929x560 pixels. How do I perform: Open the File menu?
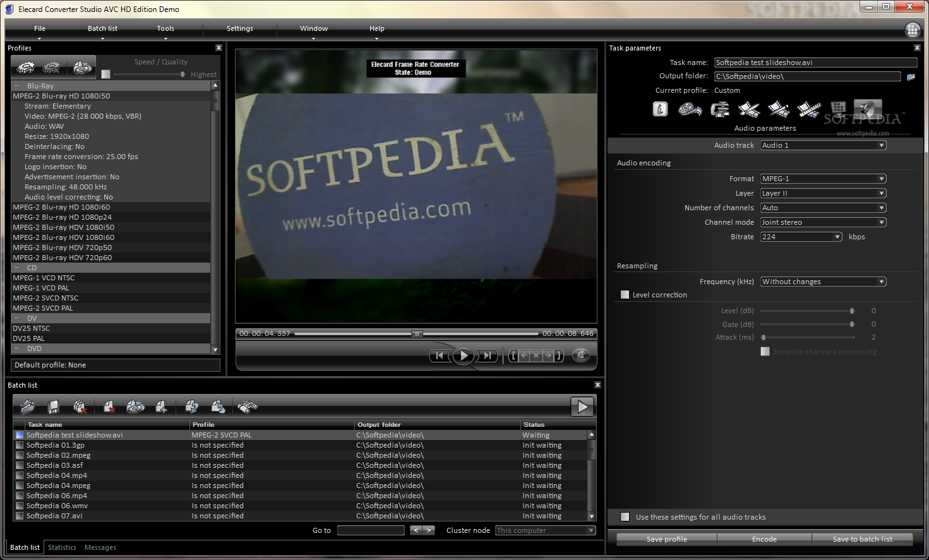pos(40,28)
